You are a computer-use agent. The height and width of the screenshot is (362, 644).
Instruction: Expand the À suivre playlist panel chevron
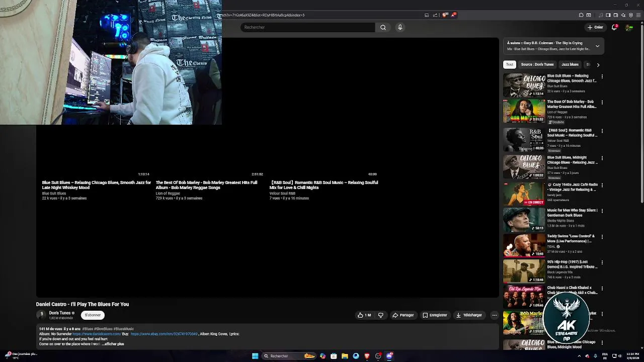click(597, 46)
